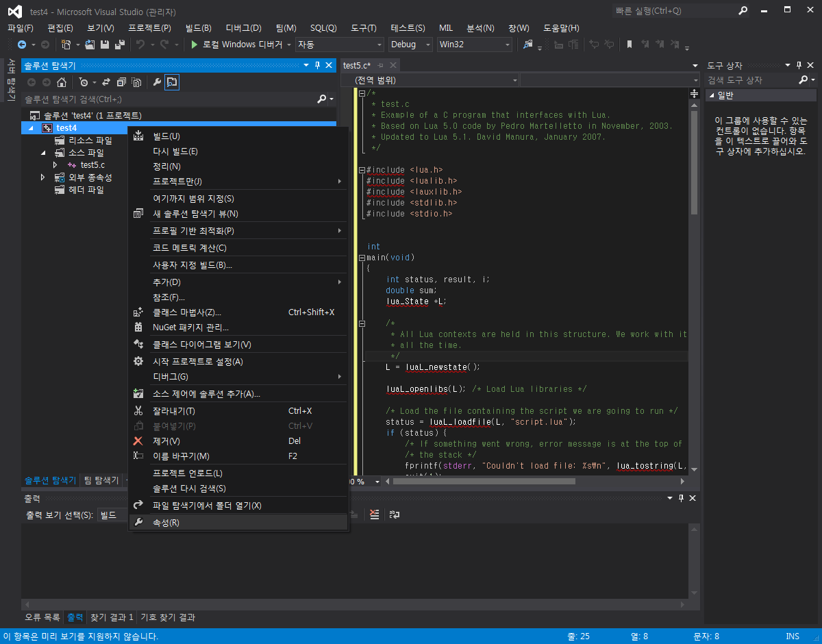The image size is (822, 644).
Task: Start debugging with the green play icon
Action: (195, 45)
